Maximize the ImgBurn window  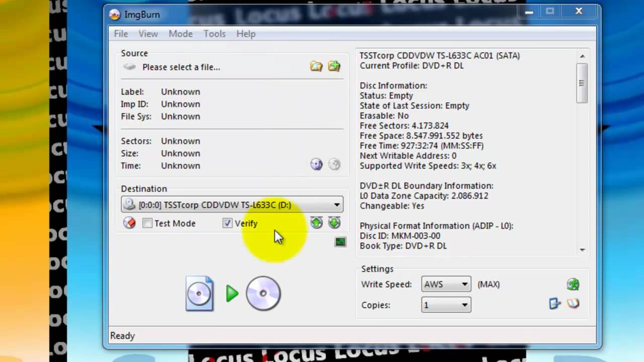(550, 11)
